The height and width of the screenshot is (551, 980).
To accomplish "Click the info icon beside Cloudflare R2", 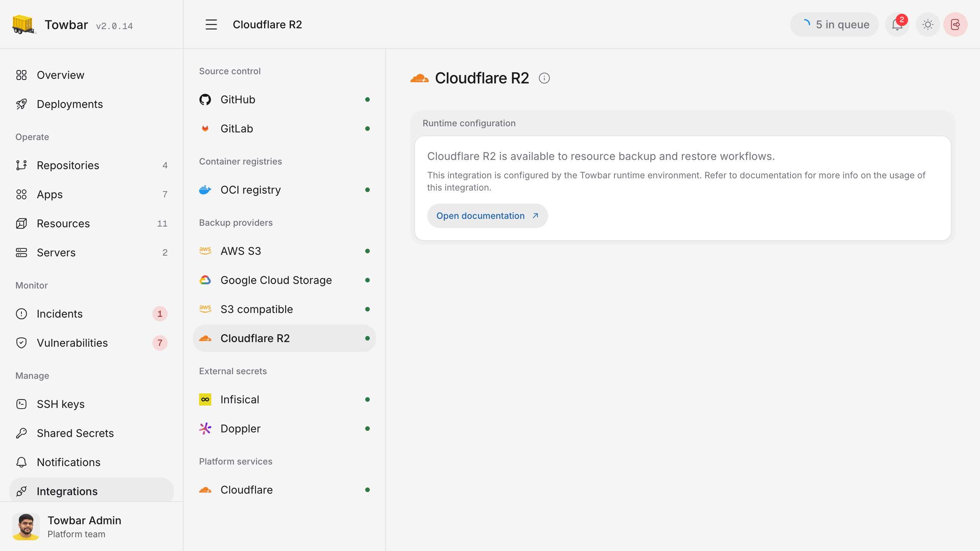I will pyautogui.click(x=544, y=78).
